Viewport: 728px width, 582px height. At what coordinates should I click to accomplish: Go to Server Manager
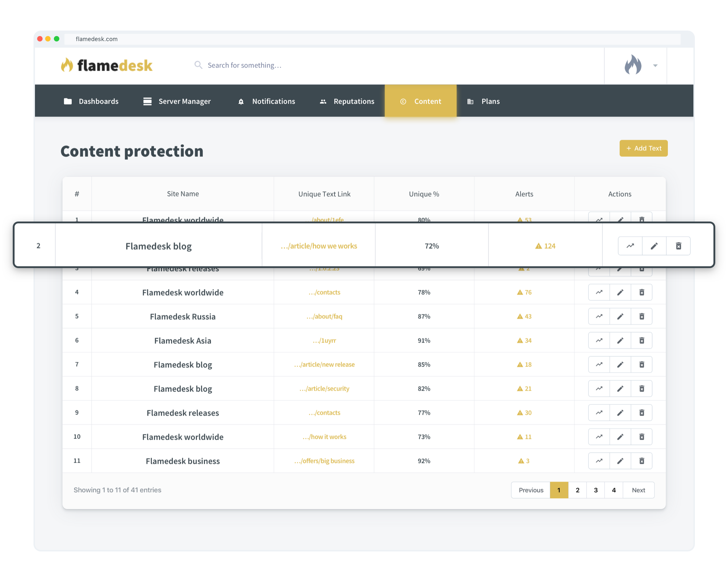[177, 101]
